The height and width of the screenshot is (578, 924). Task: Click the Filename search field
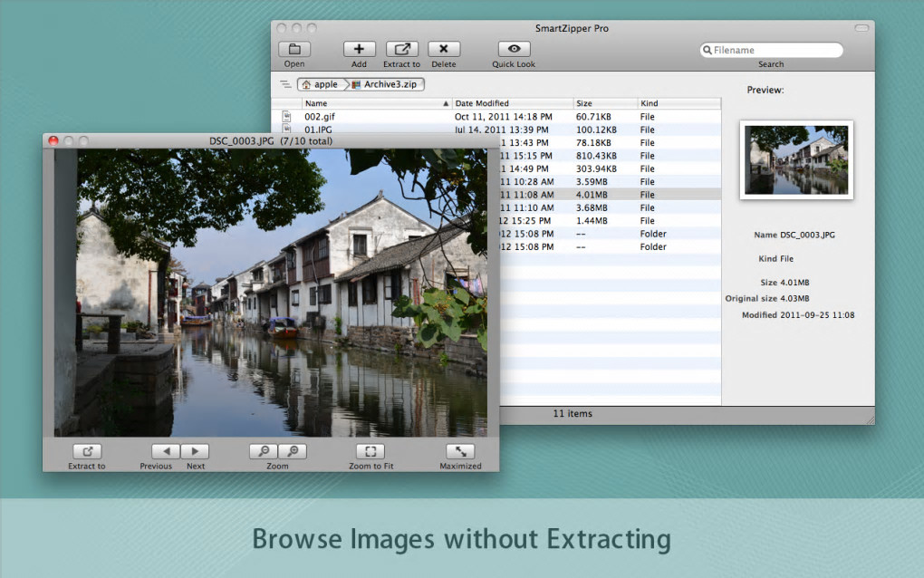[772, 50]
